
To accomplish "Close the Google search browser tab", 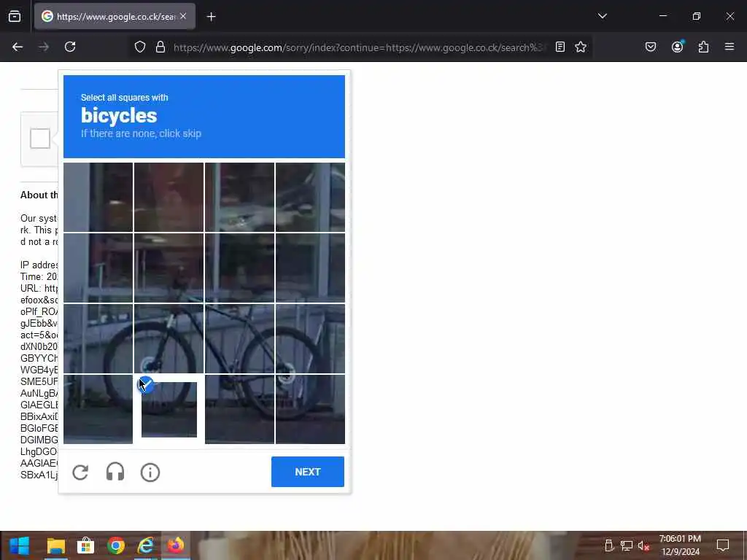I will 183,16.
